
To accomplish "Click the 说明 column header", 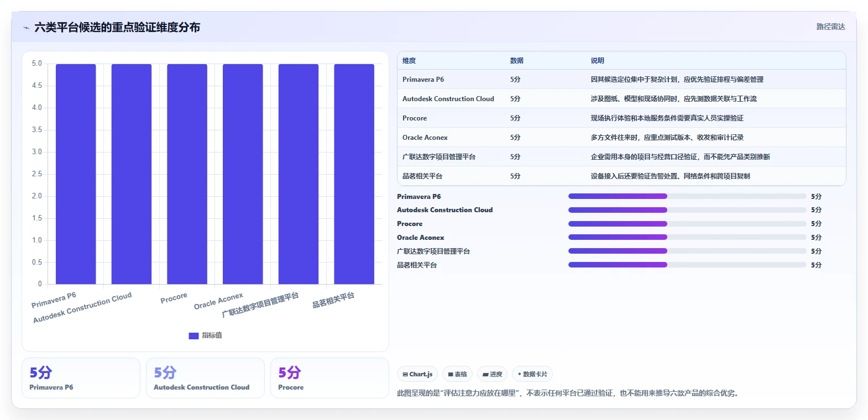I will pos(598,61).
